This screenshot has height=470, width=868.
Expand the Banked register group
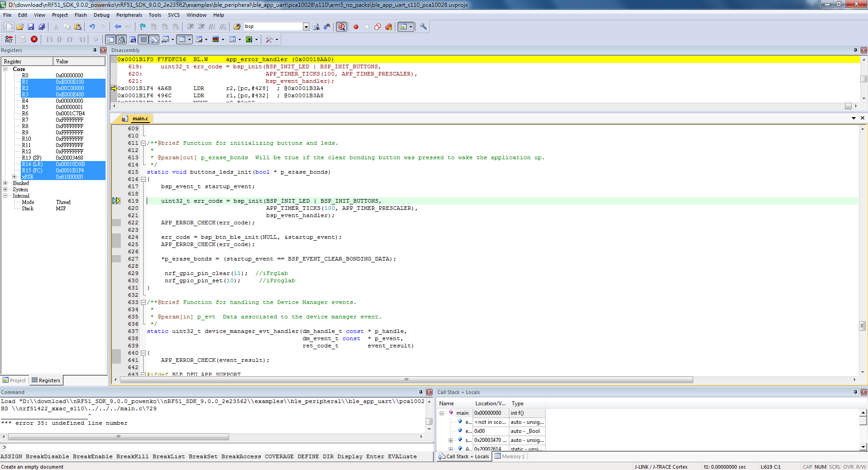[x=5, y=183]
